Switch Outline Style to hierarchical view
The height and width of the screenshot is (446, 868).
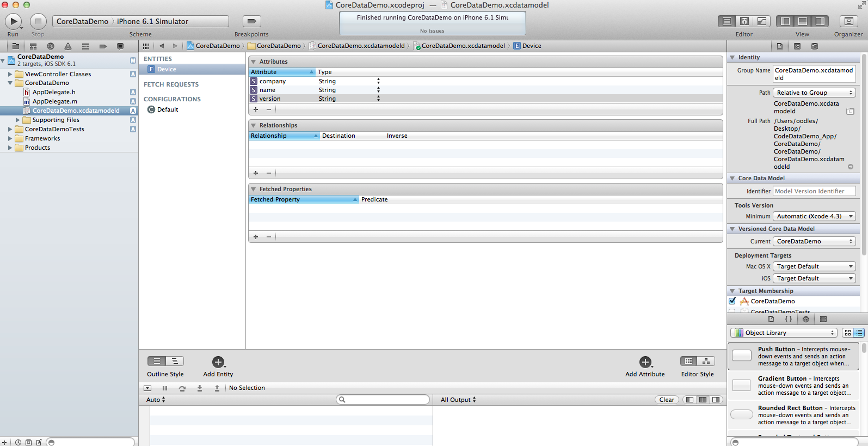(175, 361)
